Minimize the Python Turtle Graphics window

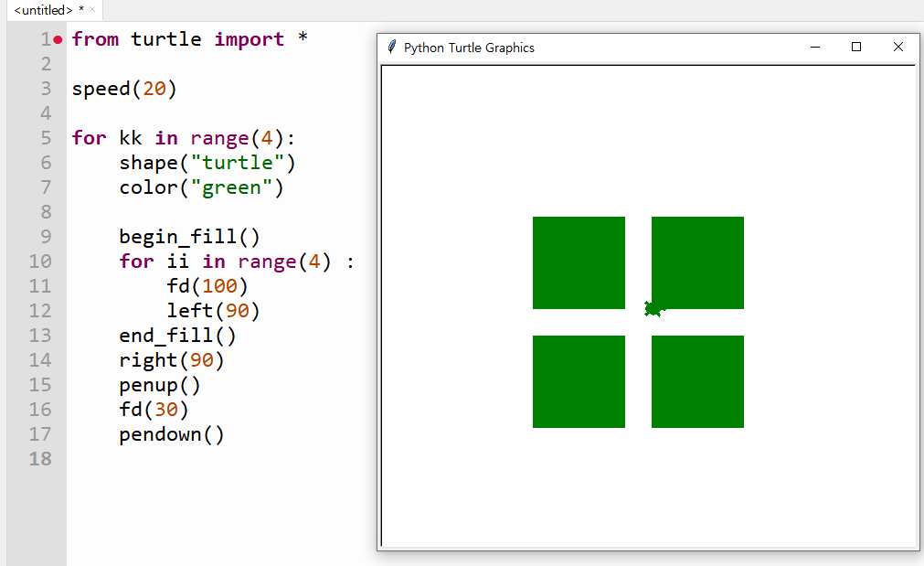tap(815, 48)
